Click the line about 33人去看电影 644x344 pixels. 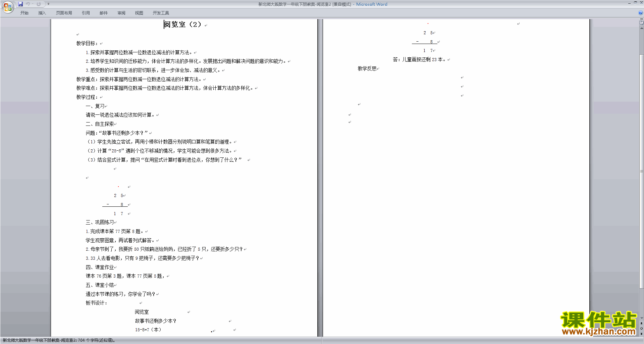tap(143, 258)
